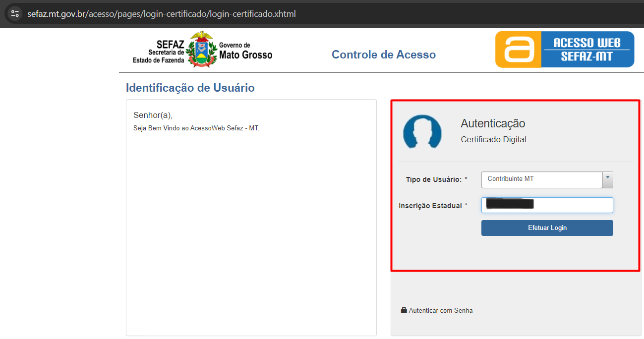Click the Identificação de Usuário heading
644x339 pixels.
190,88
